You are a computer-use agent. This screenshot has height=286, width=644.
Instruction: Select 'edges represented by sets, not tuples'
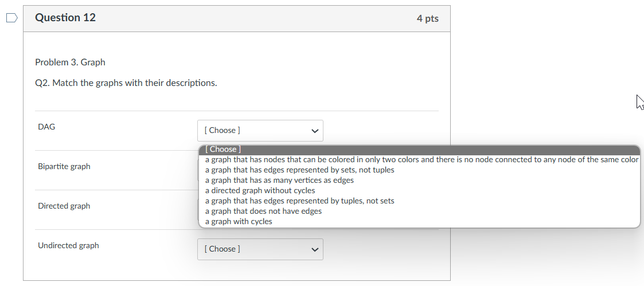pos(419,170)
